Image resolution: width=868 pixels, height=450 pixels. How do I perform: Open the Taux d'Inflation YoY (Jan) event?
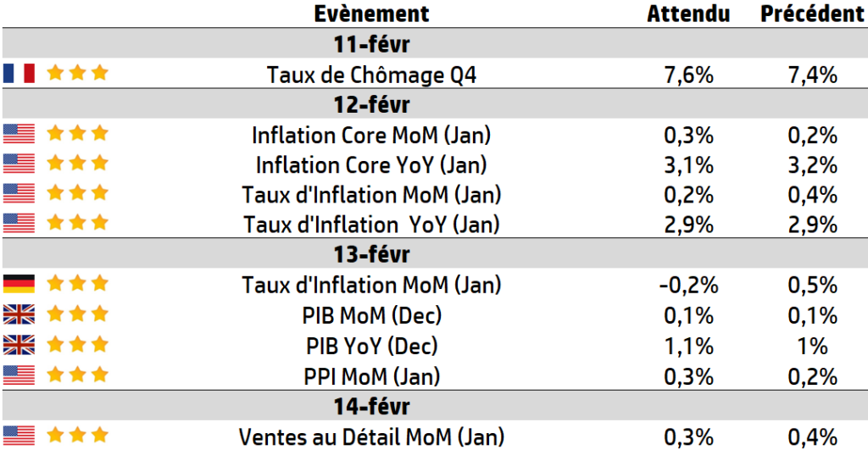371,225
